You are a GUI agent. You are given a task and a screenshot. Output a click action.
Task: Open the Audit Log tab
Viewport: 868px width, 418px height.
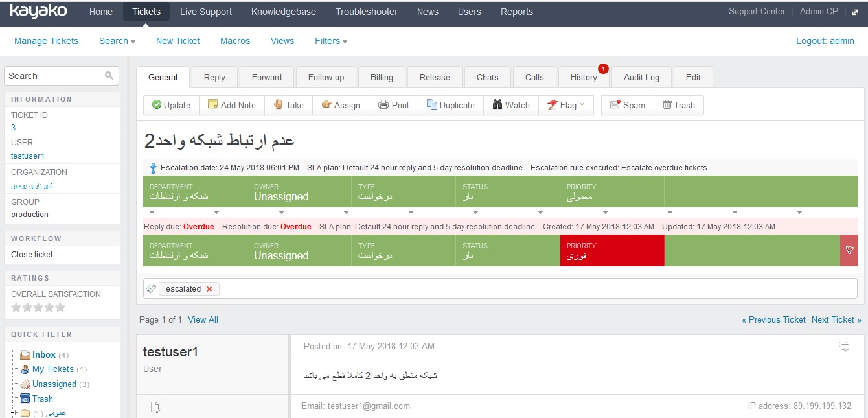[x=641, y=77]
